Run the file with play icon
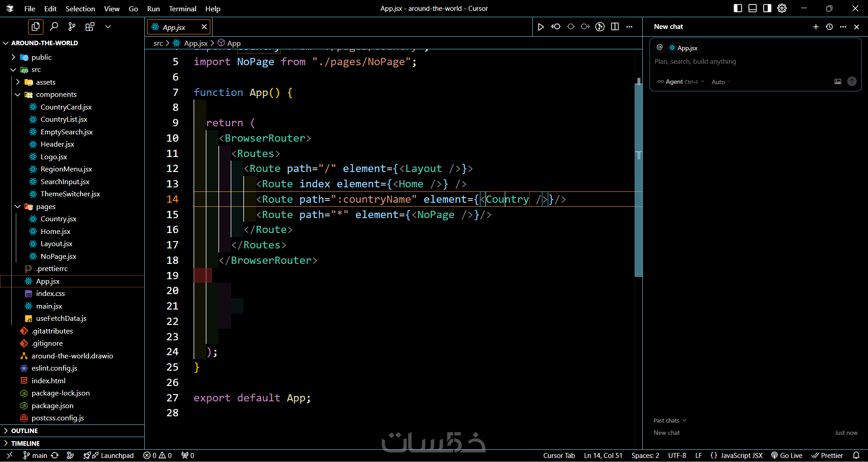 pyautogui.click(x=541, y=27)
